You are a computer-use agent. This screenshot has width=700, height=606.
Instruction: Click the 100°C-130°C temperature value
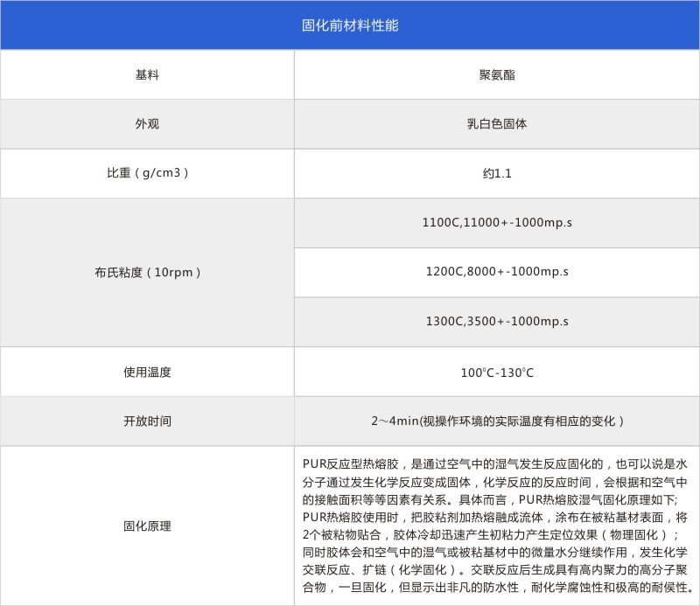[497, 373]
